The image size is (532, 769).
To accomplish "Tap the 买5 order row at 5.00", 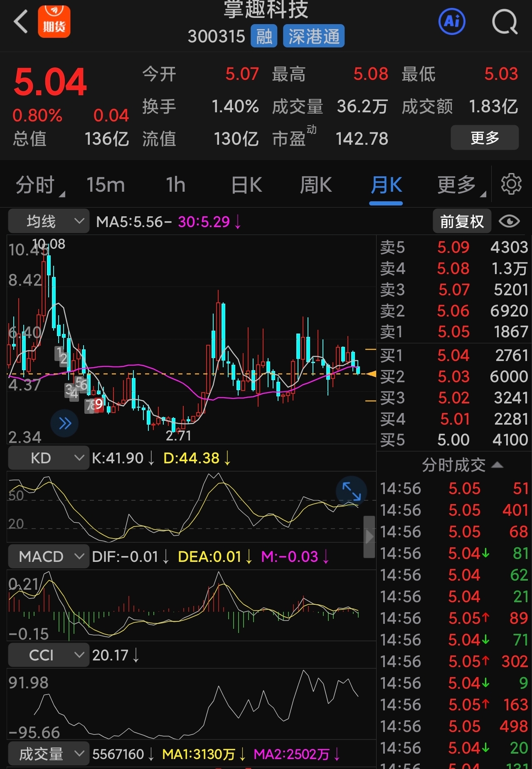I will tap(454, 440).
